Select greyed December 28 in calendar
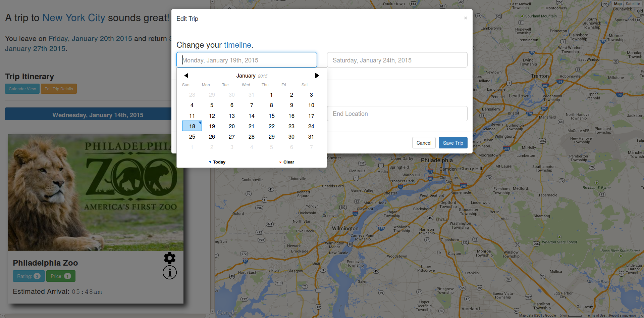Screen dimensions: 644x318 192,95
